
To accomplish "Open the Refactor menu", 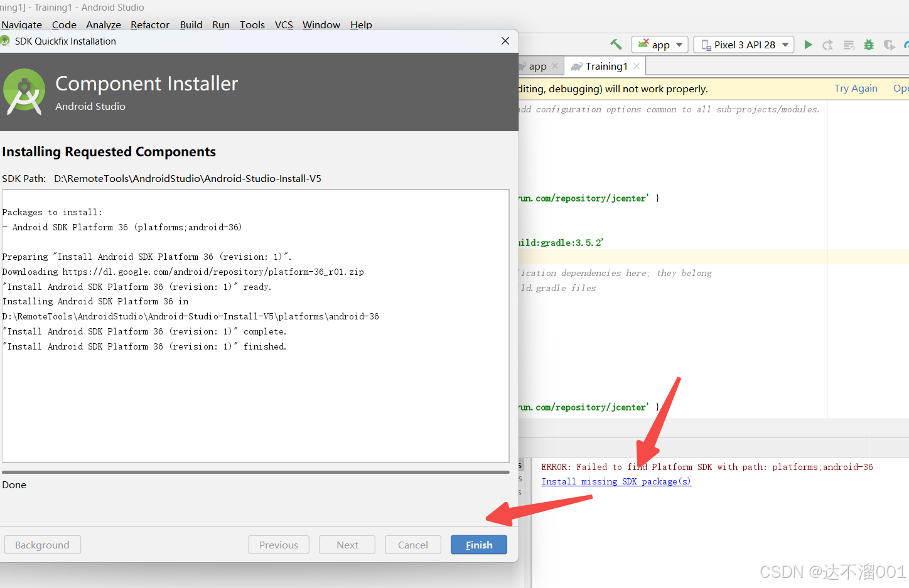I will click(x=150, y=24).
